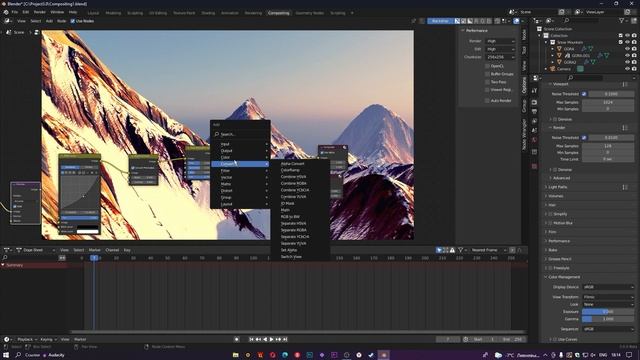640x360 pixels.
Task: Open the Filter submenu in Add menu
Action: coord(240,171)
